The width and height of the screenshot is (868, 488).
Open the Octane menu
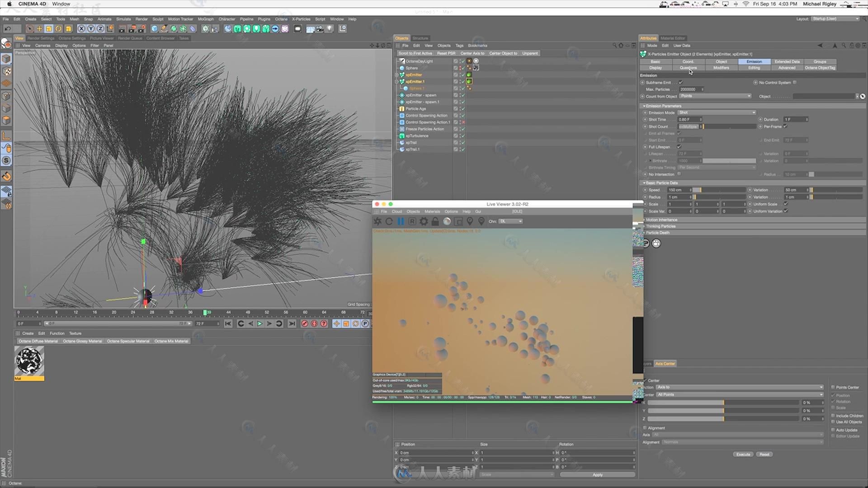tap(281, 19)
